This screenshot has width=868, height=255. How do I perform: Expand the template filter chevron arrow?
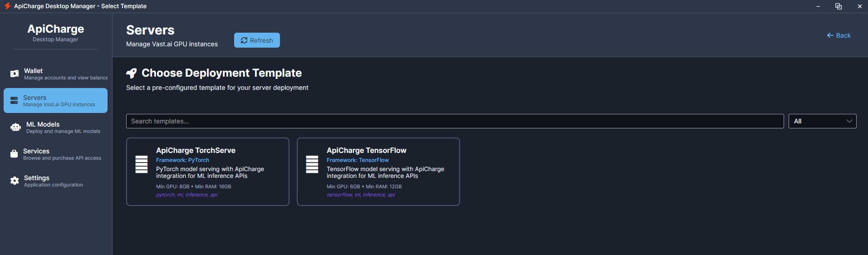pos(849,121)
